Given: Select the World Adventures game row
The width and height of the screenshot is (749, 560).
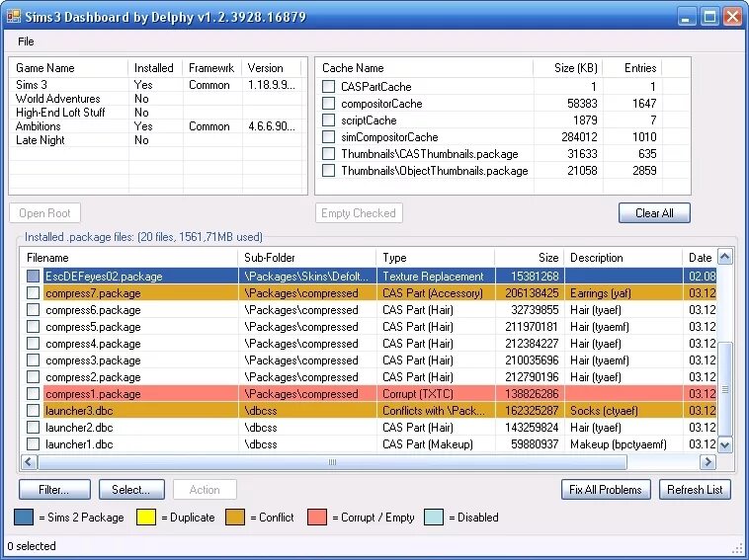Looking at the screenshot, I should [158, 99].
